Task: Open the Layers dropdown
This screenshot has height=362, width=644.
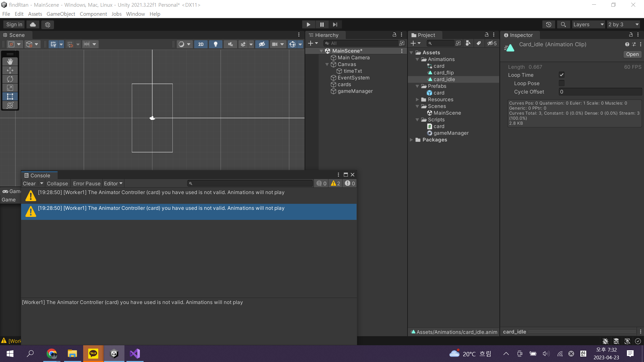Action: [x=588, y=24]
